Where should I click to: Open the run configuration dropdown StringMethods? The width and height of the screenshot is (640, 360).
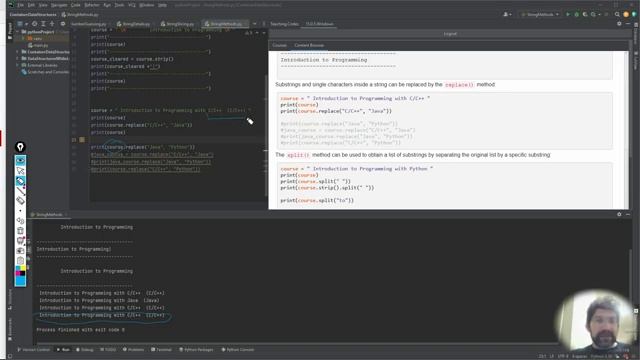(540, 14)
